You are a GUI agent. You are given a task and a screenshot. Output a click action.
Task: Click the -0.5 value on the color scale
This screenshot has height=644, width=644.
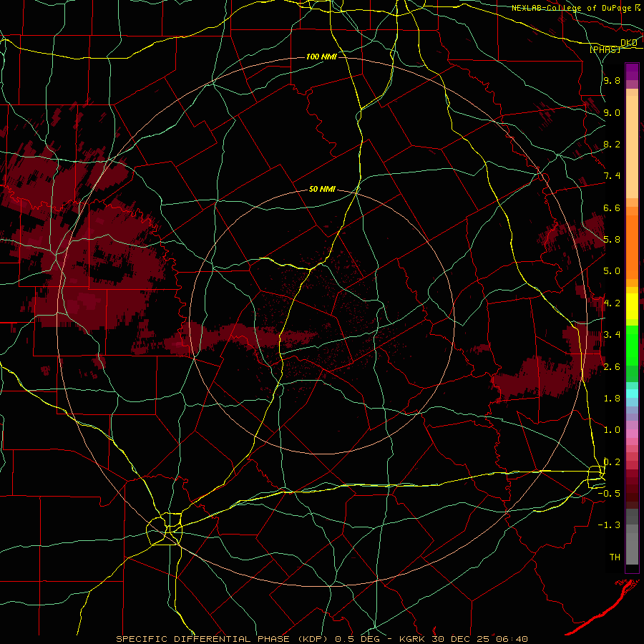tap(609, 494)
